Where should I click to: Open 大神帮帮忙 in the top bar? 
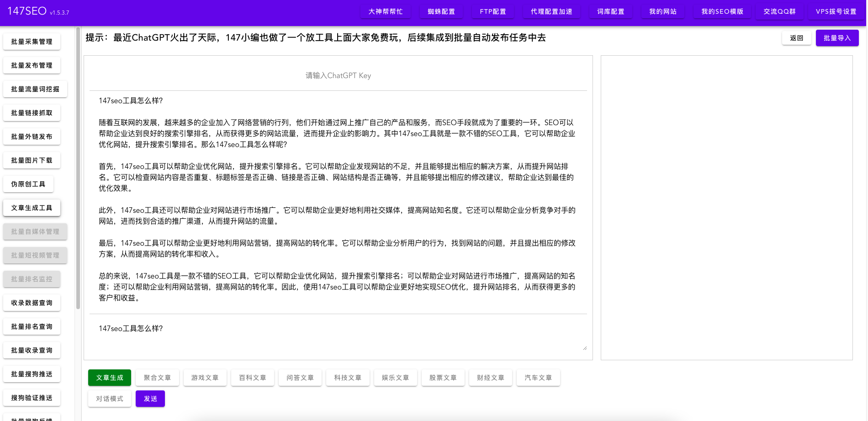(386, 11)
